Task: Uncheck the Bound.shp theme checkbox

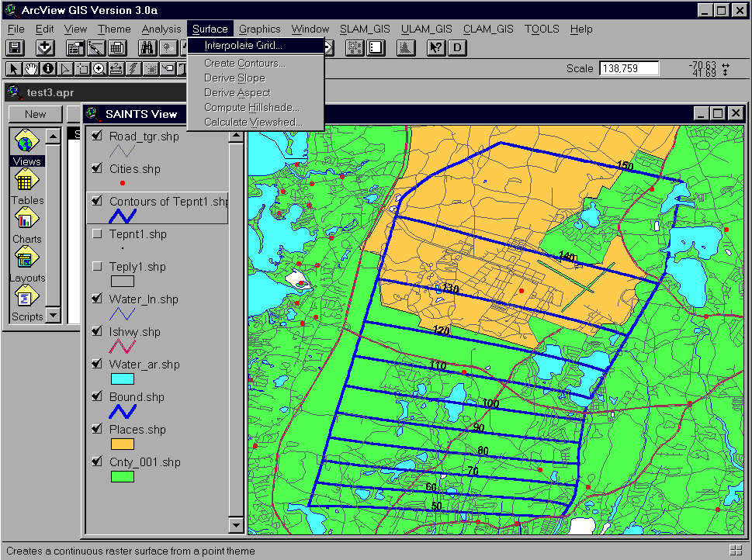Action: [x=97, y=396]
